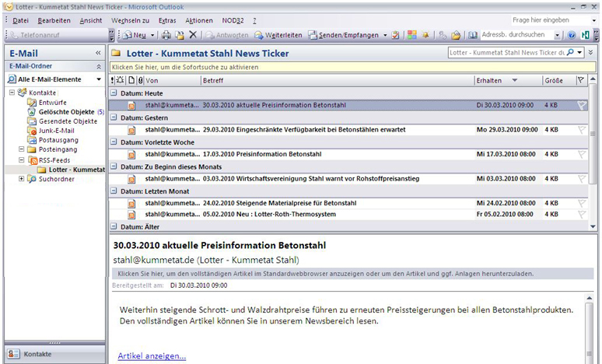
Task: Select the Junk-E-Mail folder
Action: (x=56, y=131)
